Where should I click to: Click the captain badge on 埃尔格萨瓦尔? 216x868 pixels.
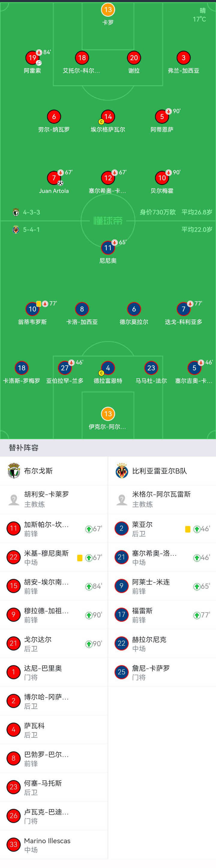[x=101, y=122]
